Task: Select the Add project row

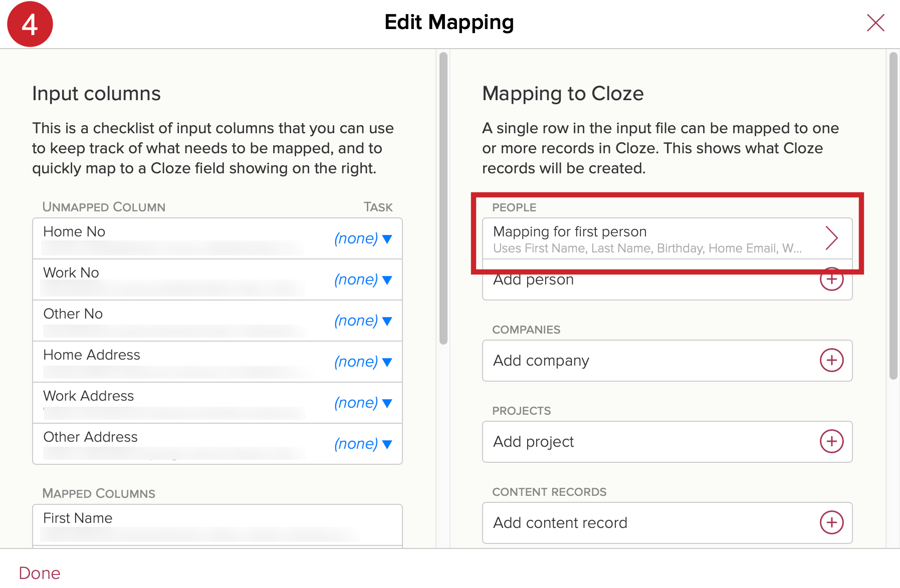Action: 667,442
